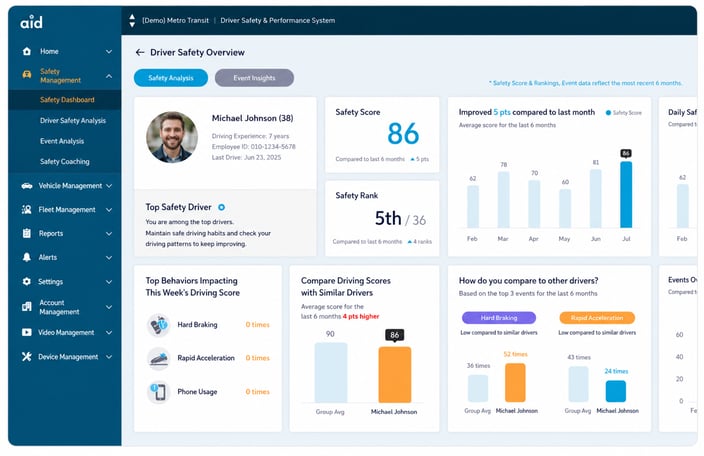Expand the Fleet Management chevron
Screen dimensions: 704x456
point(109,210)
